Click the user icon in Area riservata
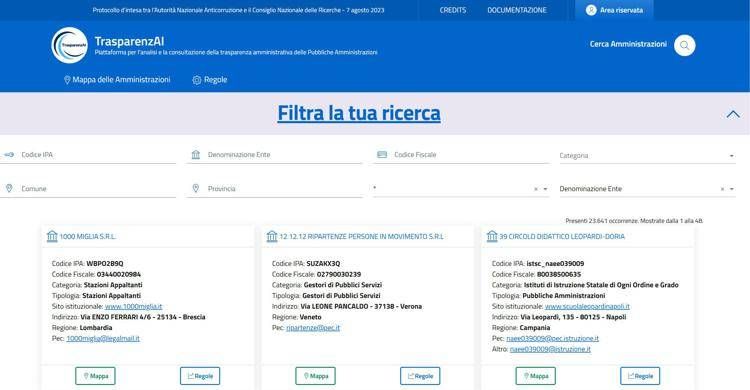 [x=591, y=10]
